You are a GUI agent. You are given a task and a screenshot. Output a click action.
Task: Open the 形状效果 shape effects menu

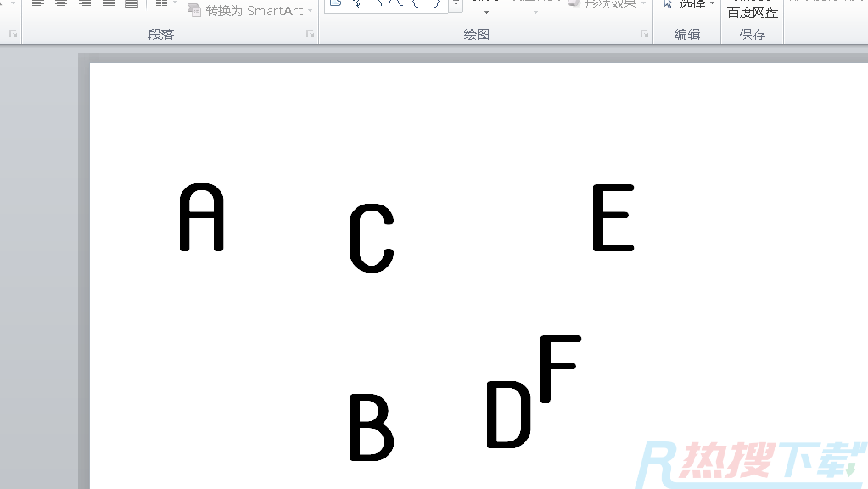click(608, 4)
